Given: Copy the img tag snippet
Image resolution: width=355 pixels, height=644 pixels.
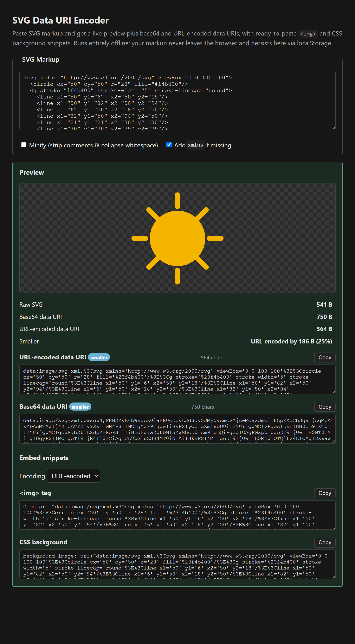Looking at the screenshot, I should [x=324, y=493].
